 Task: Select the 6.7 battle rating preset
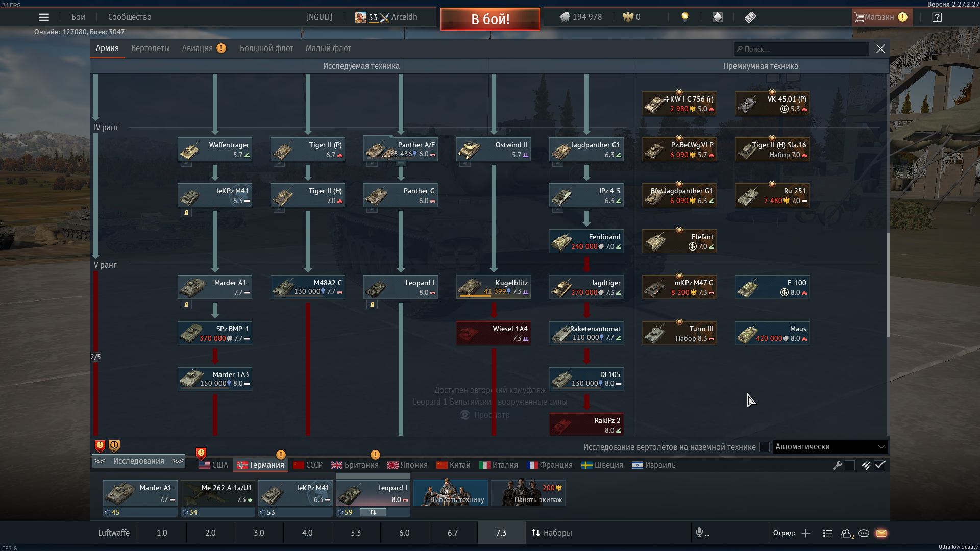453,533
